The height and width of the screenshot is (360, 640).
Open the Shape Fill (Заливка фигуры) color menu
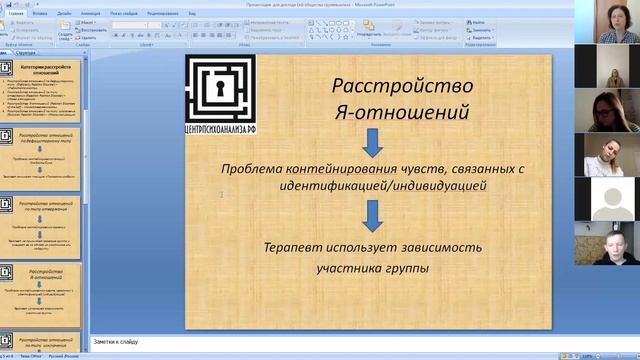[x=432, y=22]
